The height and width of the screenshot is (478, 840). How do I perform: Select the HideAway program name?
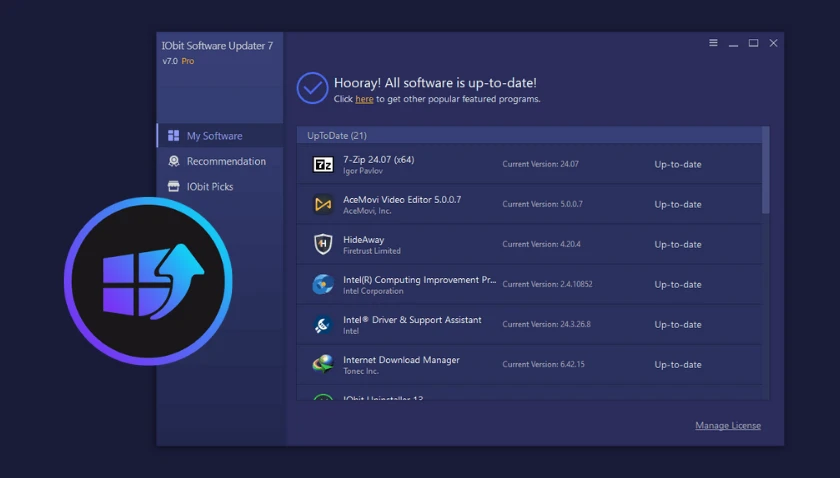click(363, 240)
